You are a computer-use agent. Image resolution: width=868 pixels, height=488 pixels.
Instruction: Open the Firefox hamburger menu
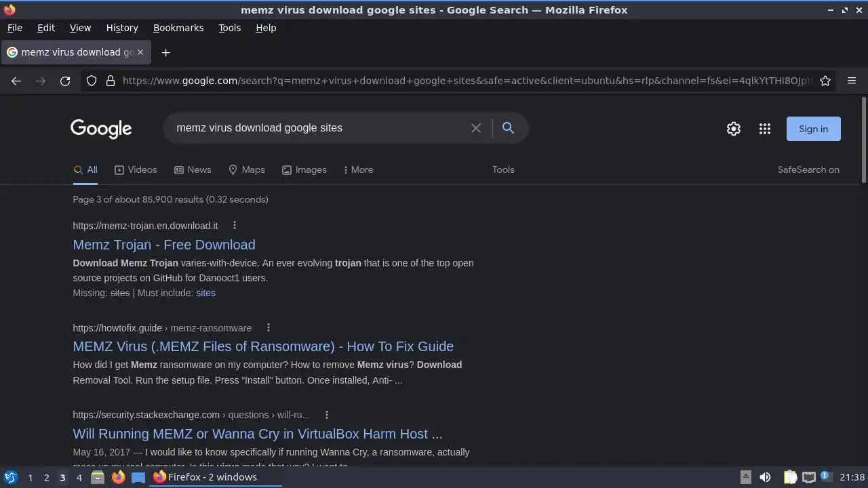click(x=852, y=81)
